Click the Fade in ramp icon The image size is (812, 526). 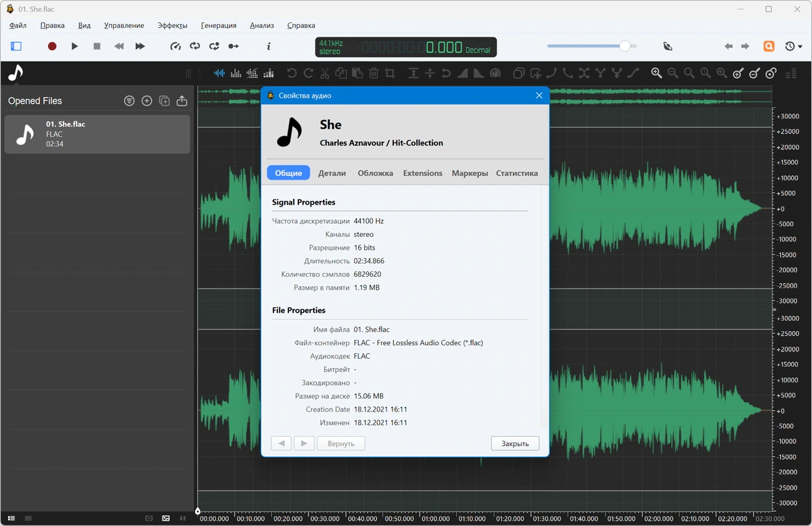tap(462, 73)
